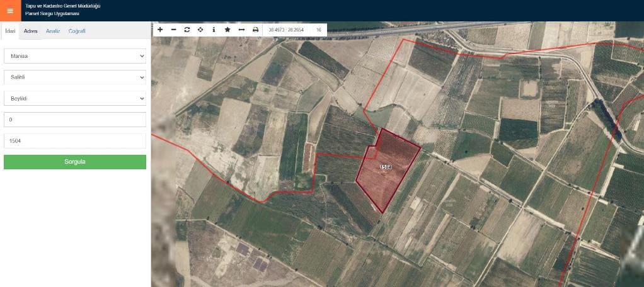Switch to the Adres tab
Viewport: 644px width, 287px height.
(31, 31)
